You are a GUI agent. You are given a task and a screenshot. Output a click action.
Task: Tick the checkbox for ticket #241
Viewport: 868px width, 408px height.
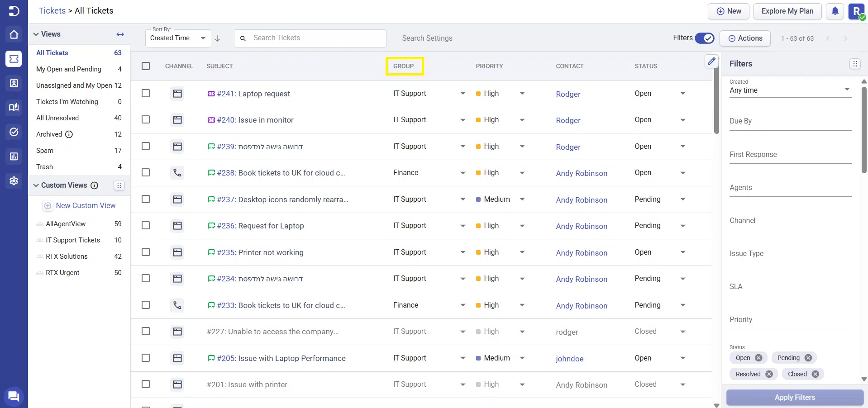click(146, 93)
